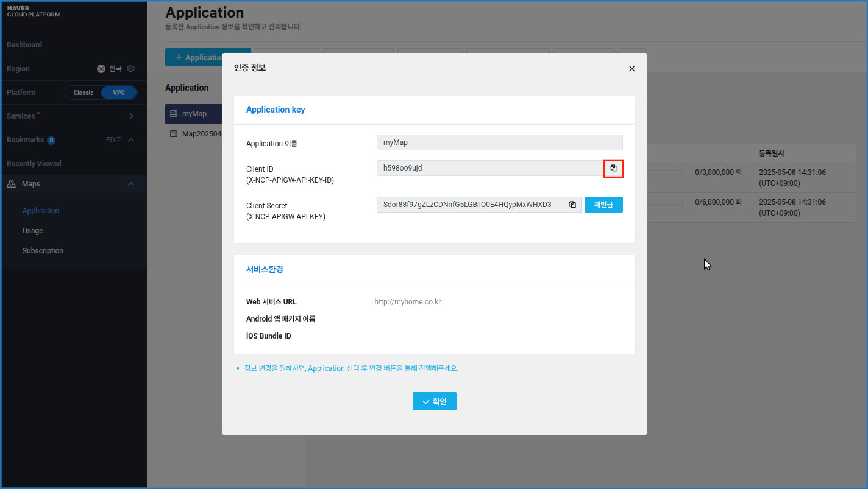Screen dimensions: 868x489
Task: Click the Naver Cloud Platform logo
Action: tap(34, 12)
